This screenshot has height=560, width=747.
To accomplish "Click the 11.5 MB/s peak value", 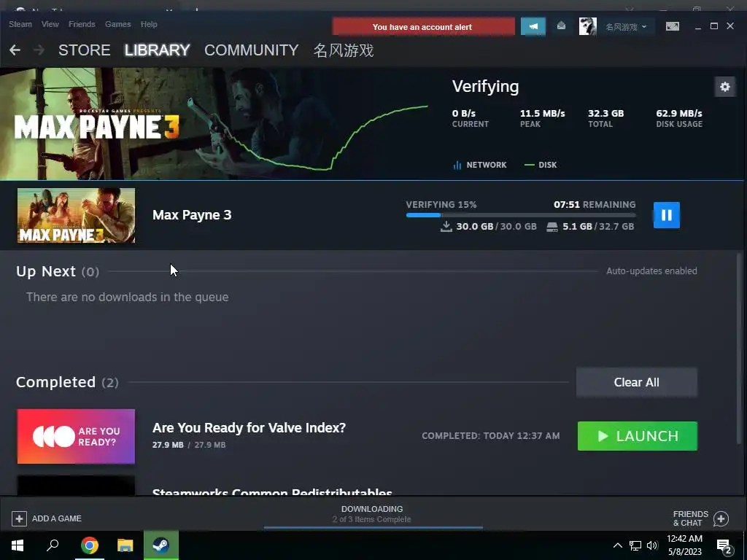I will [542, 113].
